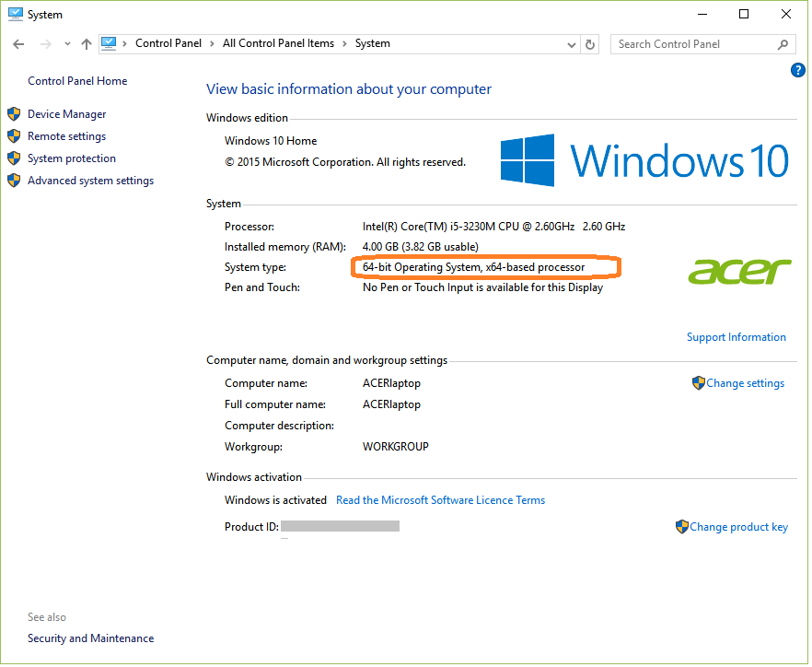Screen dimensions: 812x667
Task: Click the up-level arrow in address bar
Action: tap(87, 44)
